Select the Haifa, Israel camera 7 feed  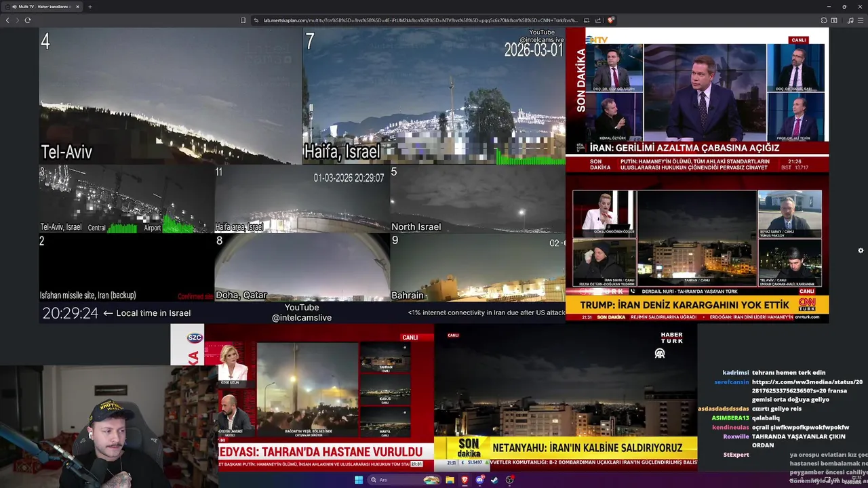click(434, 96)
